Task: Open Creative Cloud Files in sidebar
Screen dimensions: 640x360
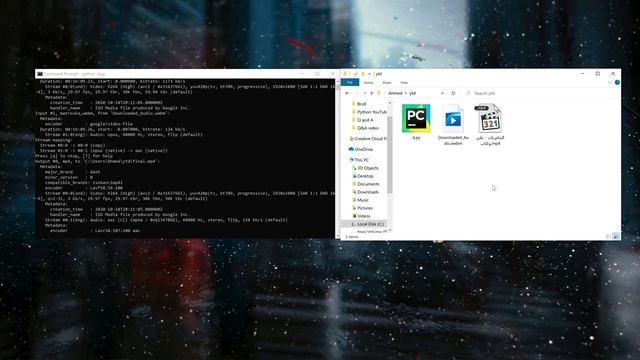Action: click(367, 139)
